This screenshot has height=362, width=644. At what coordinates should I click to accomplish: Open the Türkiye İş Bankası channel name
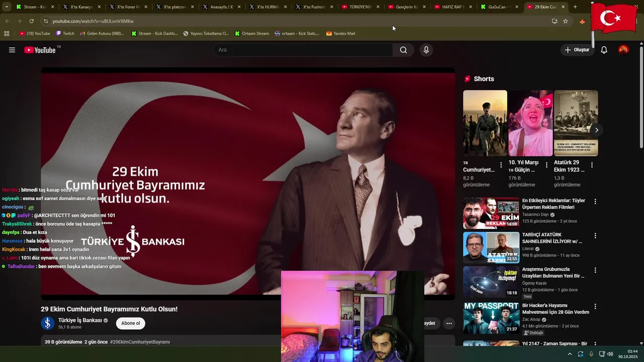(x=80, y=320)
